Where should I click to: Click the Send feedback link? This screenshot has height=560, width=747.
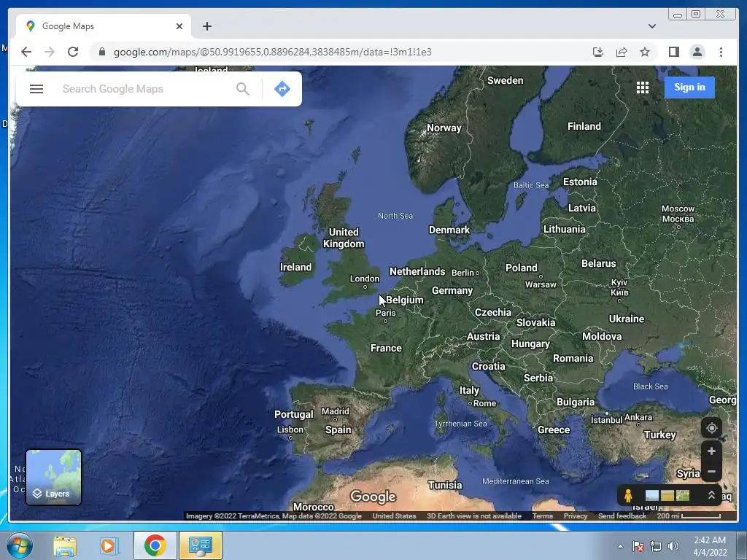(x=622, y=516)
